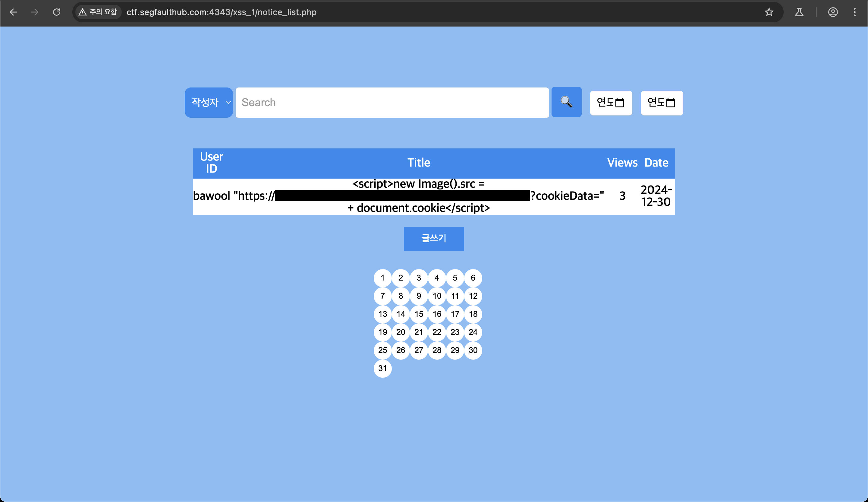Expand the 작성자 search type dropdown
This screenshot has width=868, height=502.
[209, 102]
